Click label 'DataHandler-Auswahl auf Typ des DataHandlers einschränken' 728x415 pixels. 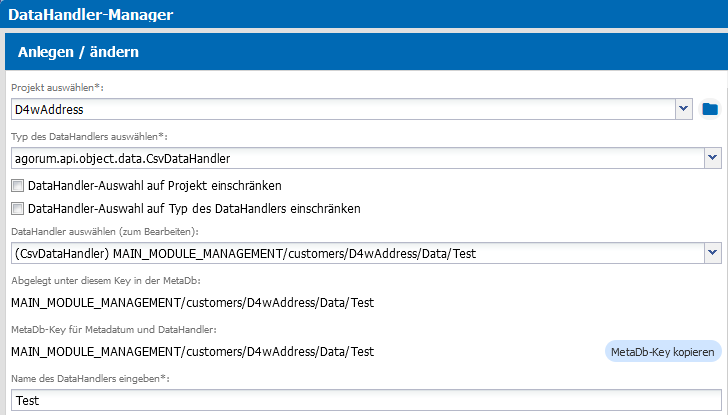click(194, 208)
